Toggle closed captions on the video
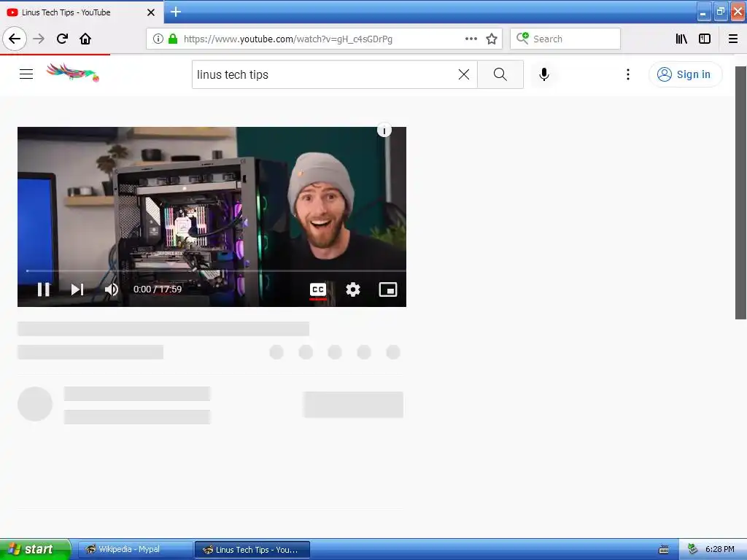This screenshot has height=560, width=747. [x=318, y=289]
